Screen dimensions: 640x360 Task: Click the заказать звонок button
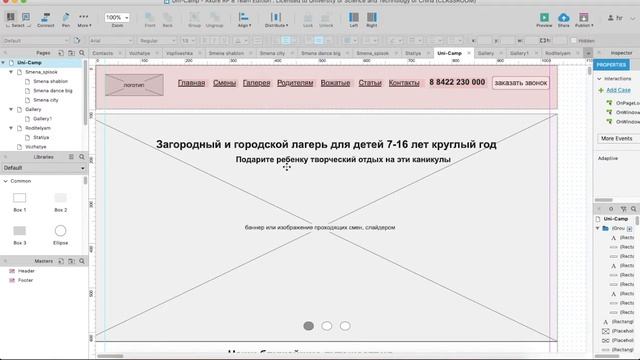(x=520, y=83)
